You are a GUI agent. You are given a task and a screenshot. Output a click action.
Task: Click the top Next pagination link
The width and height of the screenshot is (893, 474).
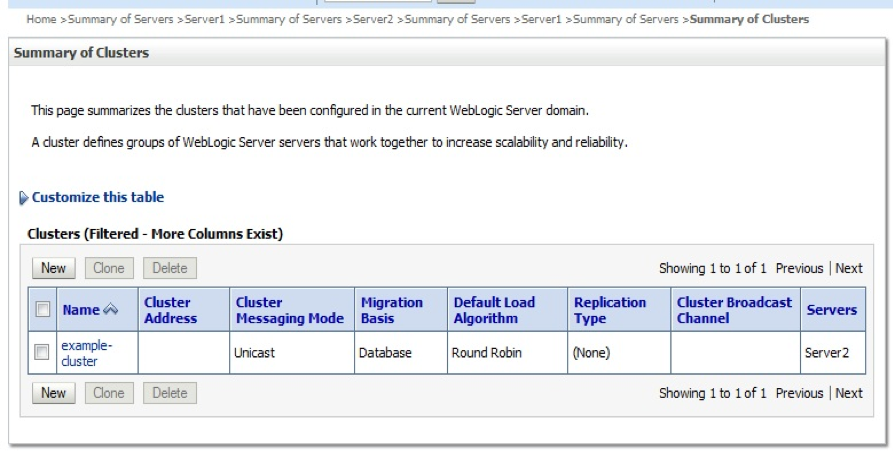(849, 268)
